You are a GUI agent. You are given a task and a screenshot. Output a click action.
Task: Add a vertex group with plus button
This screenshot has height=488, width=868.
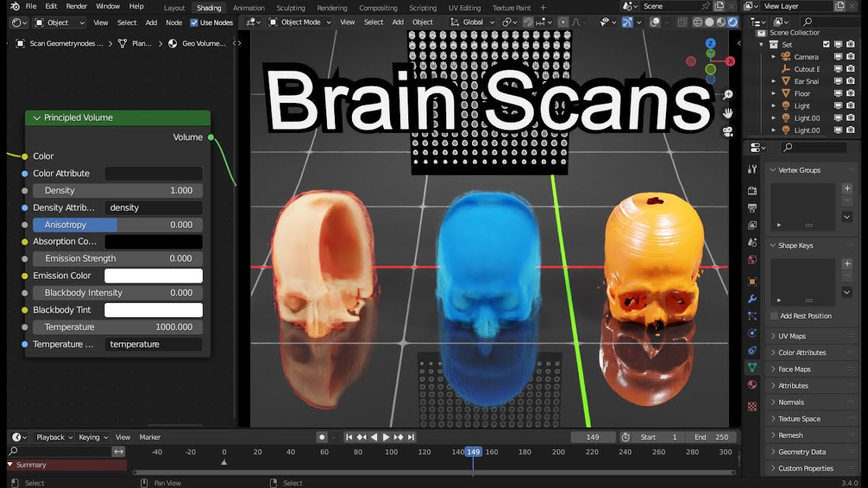click(847, 188)
